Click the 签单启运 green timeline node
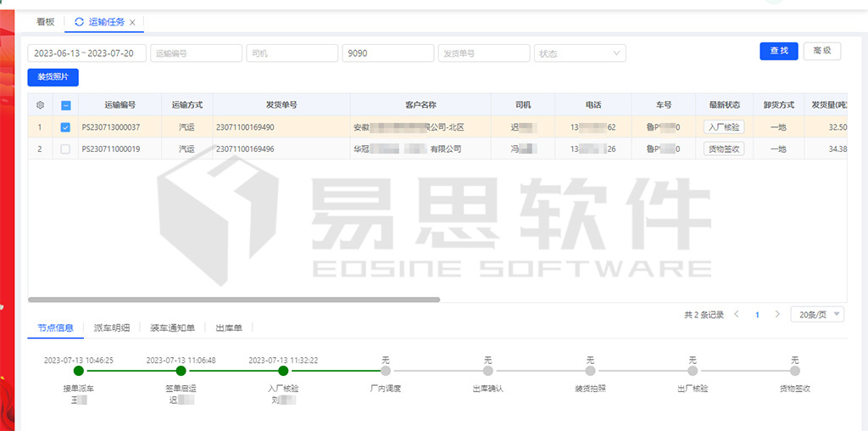 [181, 371]
